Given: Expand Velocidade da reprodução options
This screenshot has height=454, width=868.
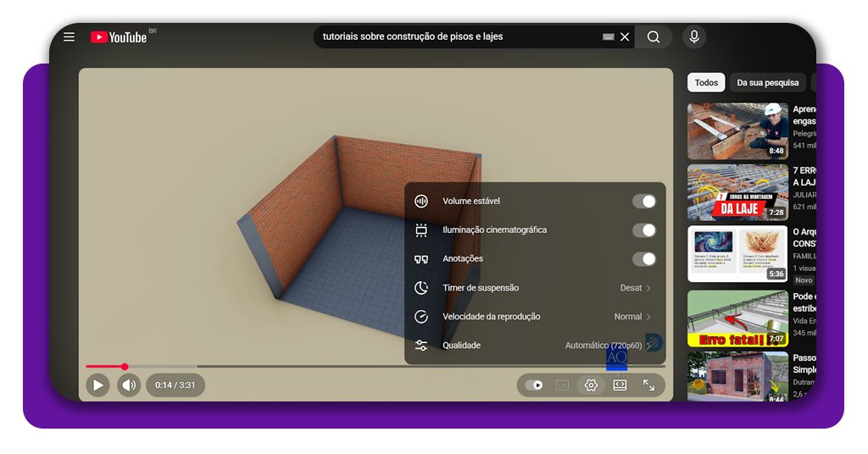Looking at the screenshot, I should coord(534,317).
